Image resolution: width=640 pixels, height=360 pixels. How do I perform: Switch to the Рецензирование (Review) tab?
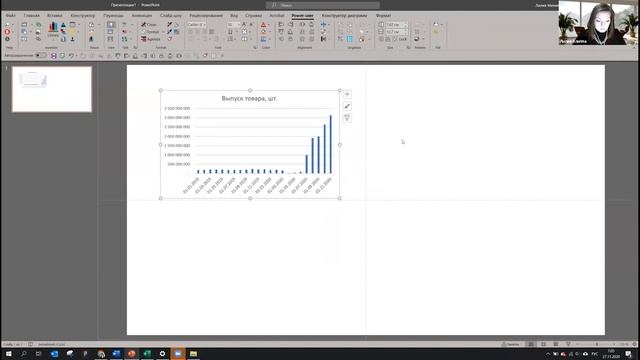point(206,16)
